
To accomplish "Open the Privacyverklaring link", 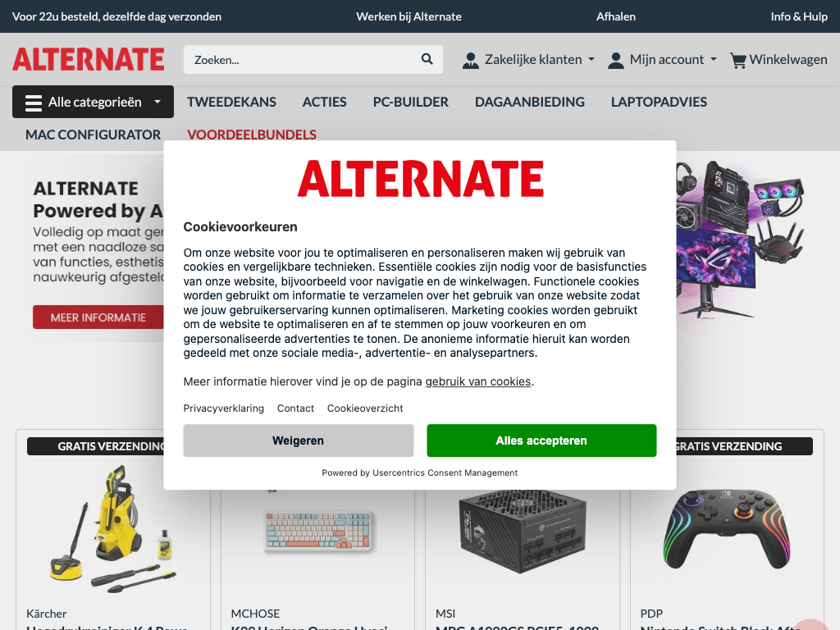I will click(223, 409).
